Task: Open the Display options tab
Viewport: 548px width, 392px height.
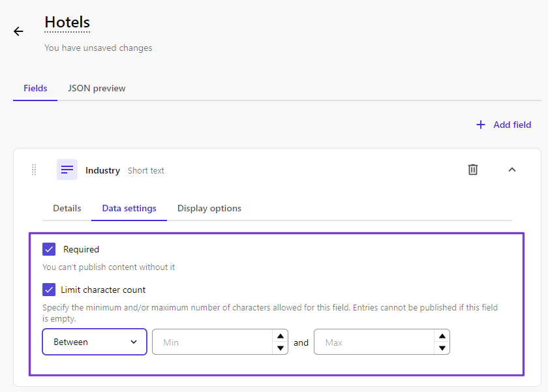Action: (209, 208)
